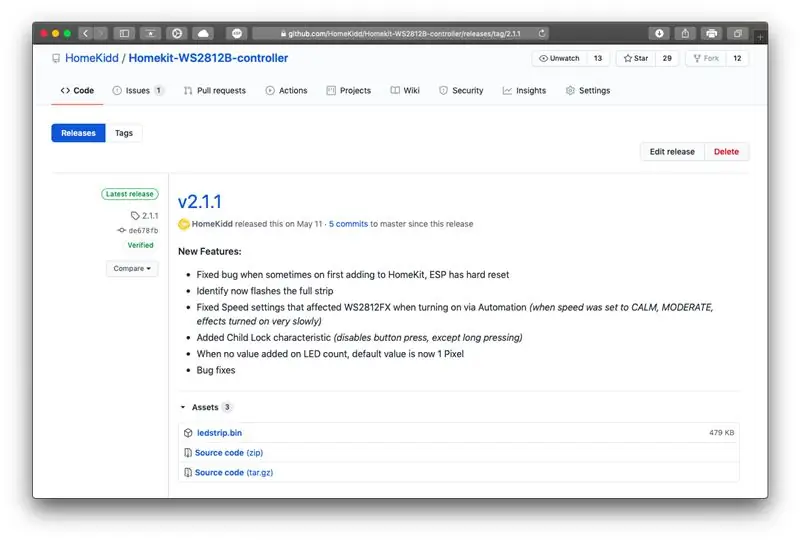The width and height of the screenshot is (800, 541).
Task: Click the 'New Features:' heading
Action: tap(210, 252)
